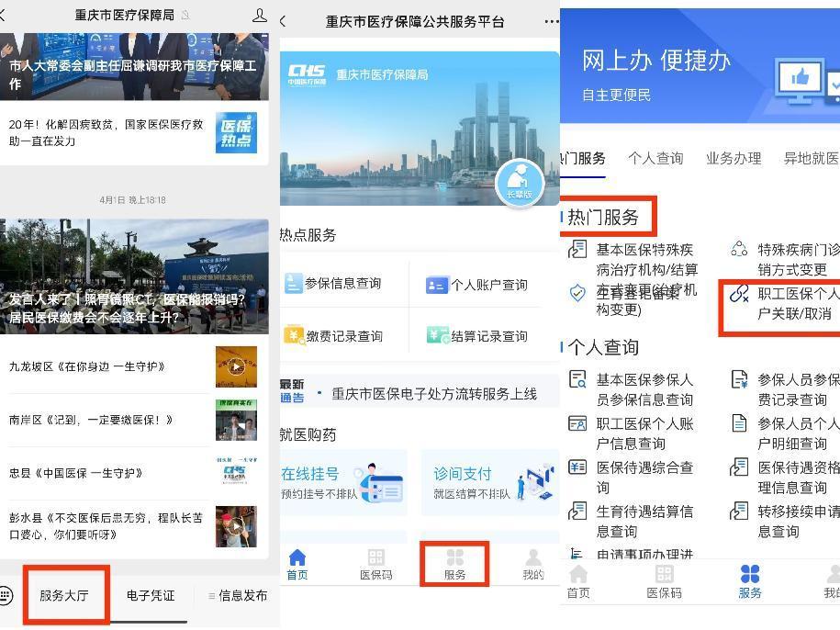Screen dimensions: 840x630
Task: Open 缴费记录查询 under 热点服务
Action: 333,336
